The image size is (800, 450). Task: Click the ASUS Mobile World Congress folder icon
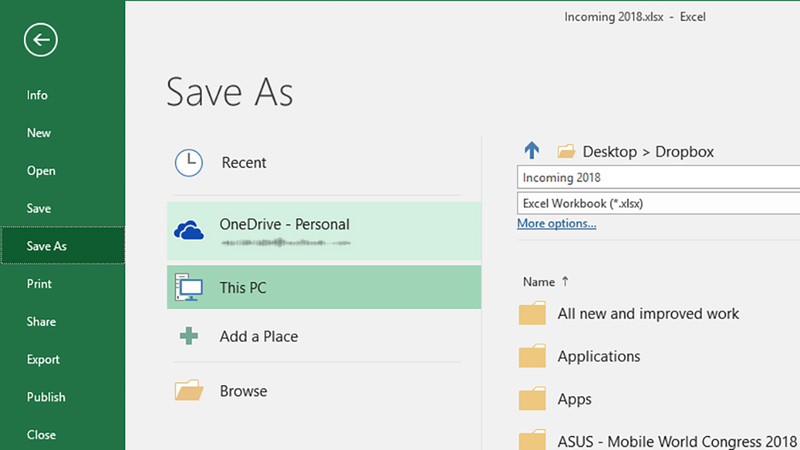coord(532,440)
